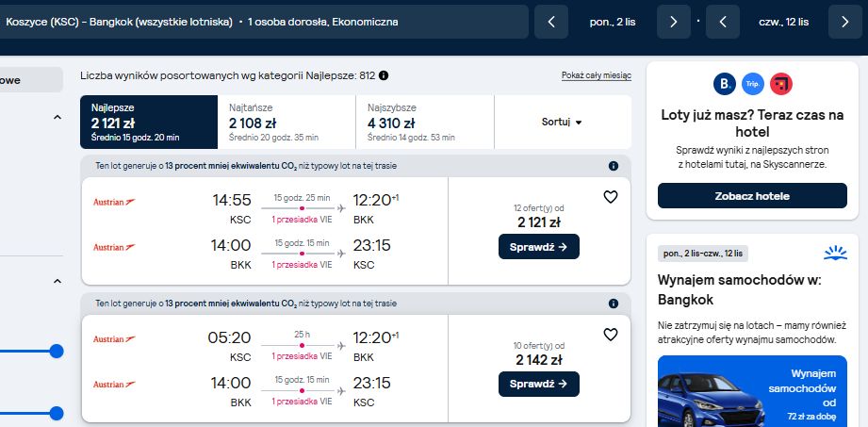Open the Pokaż cały miesiąc link
The height and width of the screenshot is (427, 868).
(x=597, y=75)
